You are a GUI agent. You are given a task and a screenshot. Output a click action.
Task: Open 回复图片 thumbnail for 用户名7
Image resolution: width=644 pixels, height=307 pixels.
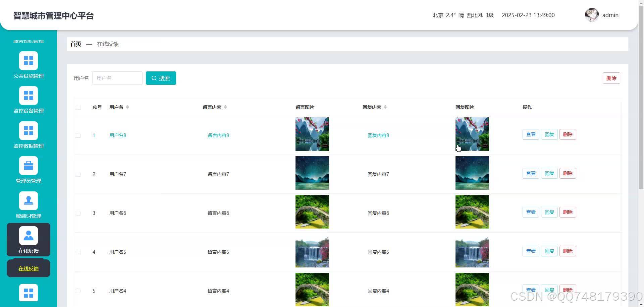point(472,173)
